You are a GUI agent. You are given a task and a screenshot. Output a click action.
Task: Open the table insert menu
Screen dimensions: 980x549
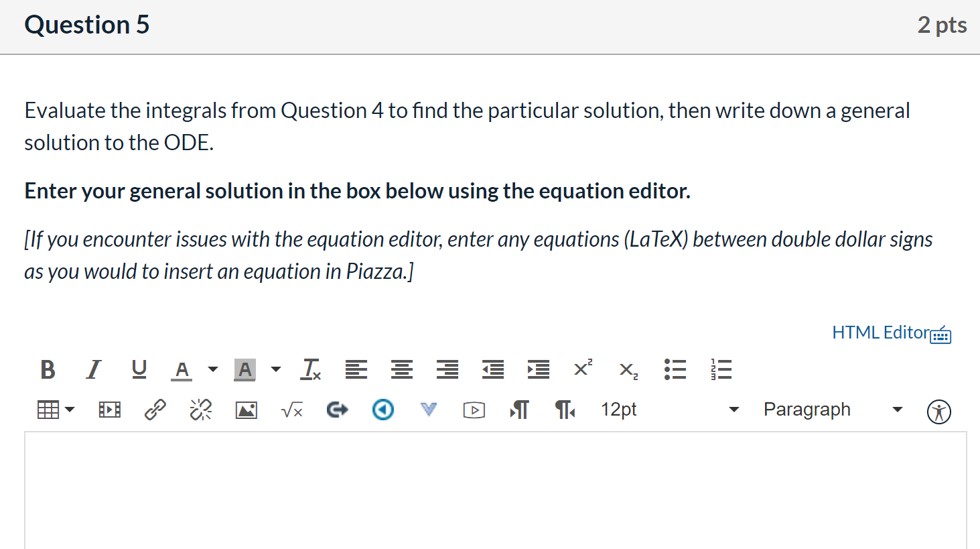click(x=56, y=410)
